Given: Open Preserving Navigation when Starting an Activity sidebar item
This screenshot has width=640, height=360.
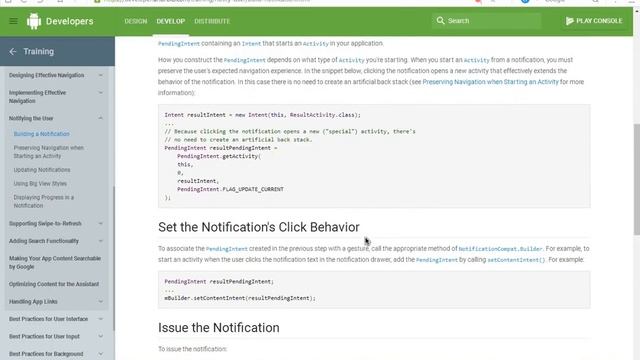Looking at the screenshot, I should point(49,152).
